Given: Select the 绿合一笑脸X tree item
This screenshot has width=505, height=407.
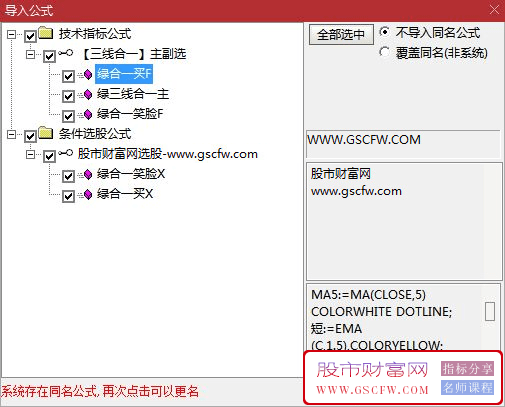Looking at the screenshot, I should (131, 174).
